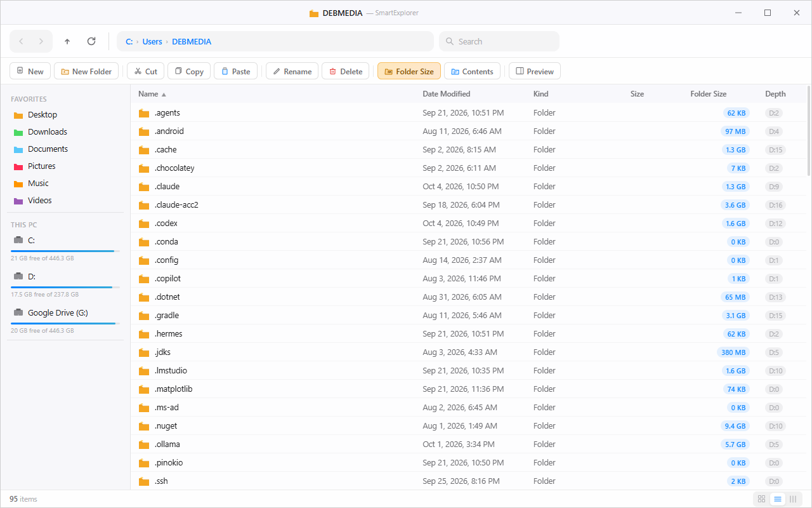
Task: Sort by the Folder Size column header
Action: pyautogui.click(x=709, y=94)
